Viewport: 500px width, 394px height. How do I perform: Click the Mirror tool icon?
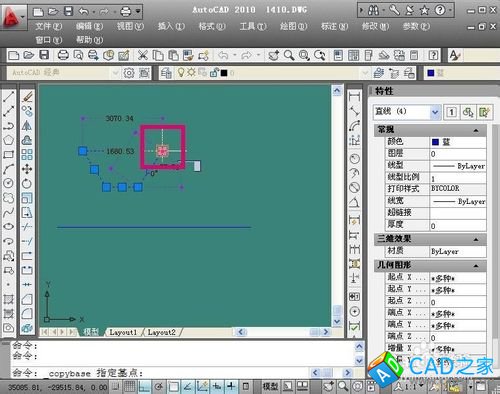27,126
